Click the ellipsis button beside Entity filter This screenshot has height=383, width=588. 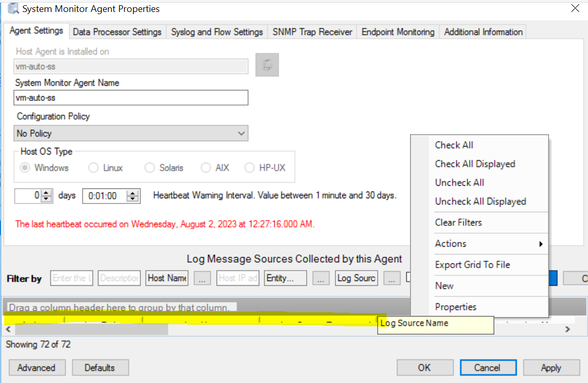point(321,278)
